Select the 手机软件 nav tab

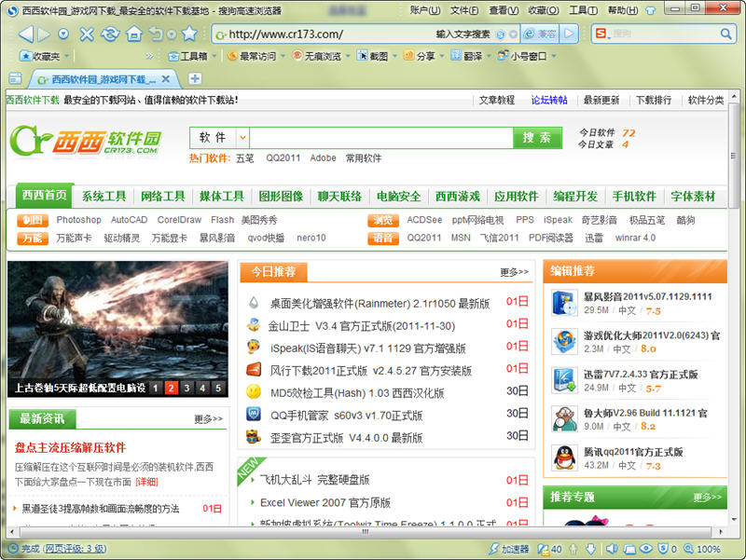(x=634, y=197)
